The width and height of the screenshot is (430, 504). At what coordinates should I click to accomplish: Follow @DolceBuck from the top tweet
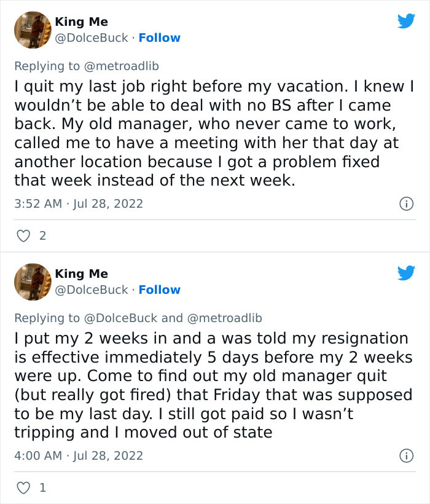[x=160, y=37]
